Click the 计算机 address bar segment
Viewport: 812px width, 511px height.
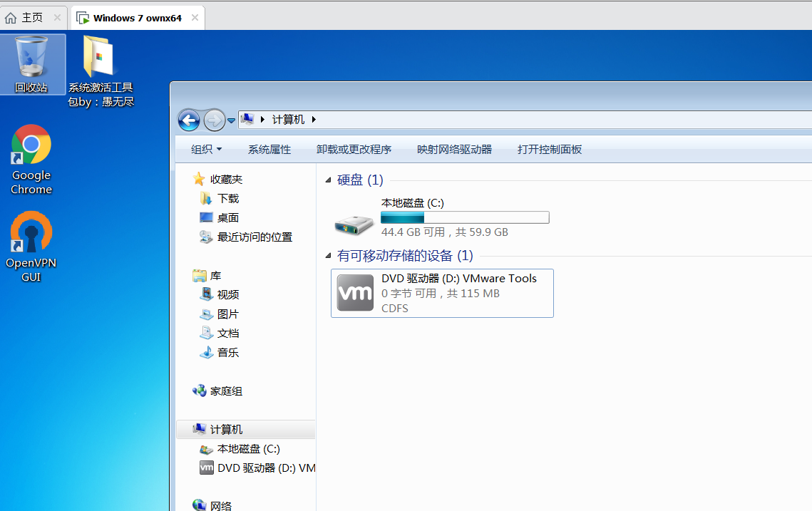289,120
